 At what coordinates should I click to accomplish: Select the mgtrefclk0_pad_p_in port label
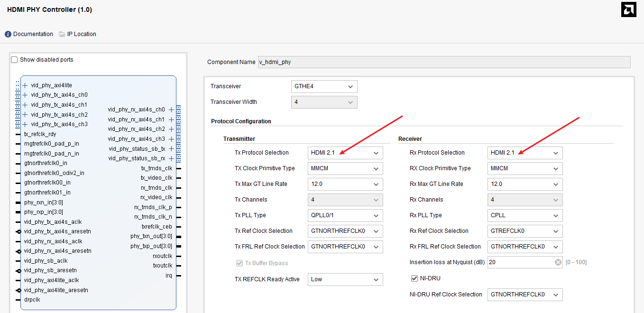pyautogui.click(x=52, y=144)
